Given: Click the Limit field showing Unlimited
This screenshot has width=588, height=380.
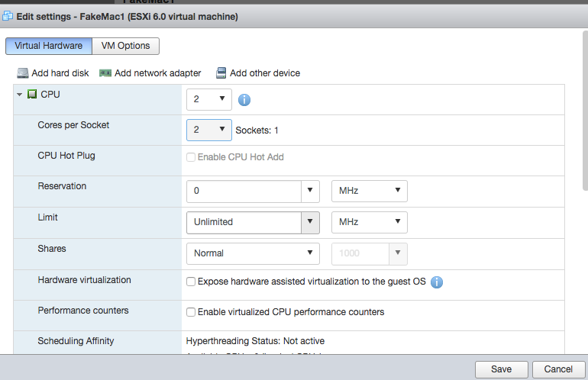Looking at the screenshot, I should click(244, 222).
